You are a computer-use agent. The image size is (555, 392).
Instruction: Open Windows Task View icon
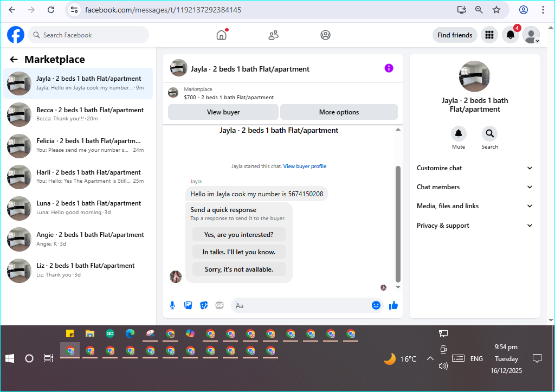click(48, 358)
